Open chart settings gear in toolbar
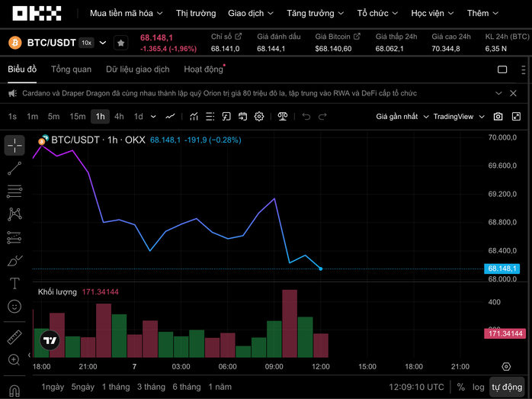The width and height of the screenshot is (532, 399). coord(259,117)
